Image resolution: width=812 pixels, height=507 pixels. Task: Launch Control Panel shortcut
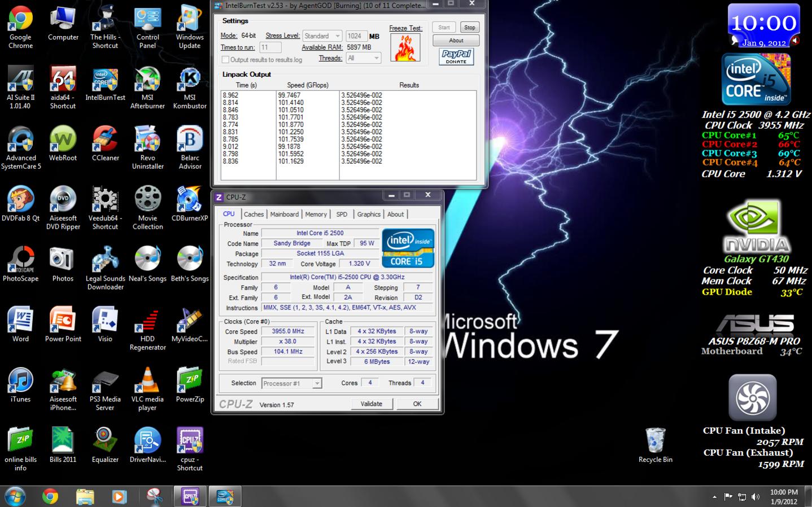coord(147,27)
